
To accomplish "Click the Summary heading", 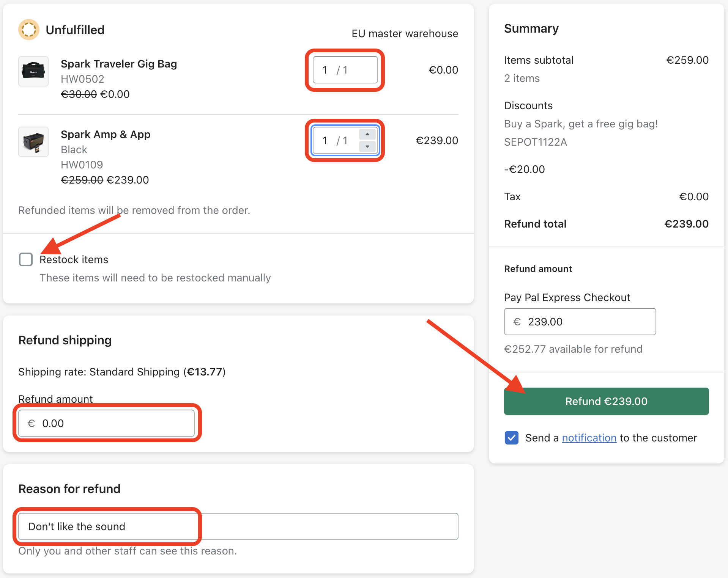I will [531, 28].
